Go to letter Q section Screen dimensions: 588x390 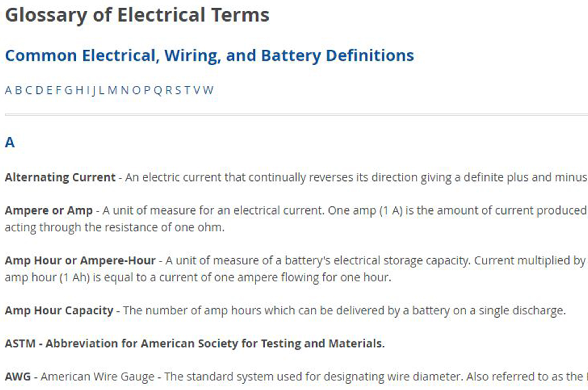pos(158,91)
